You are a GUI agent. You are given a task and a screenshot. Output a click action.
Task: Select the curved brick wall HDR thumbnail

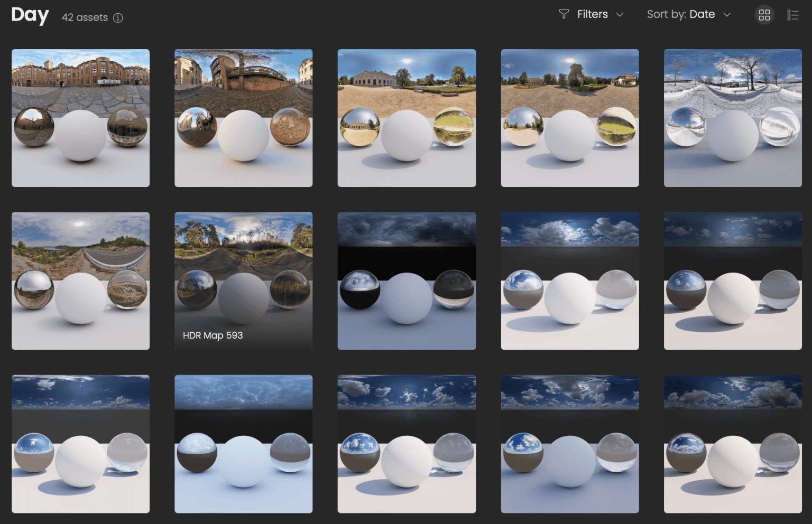click(x=243, y=118)
